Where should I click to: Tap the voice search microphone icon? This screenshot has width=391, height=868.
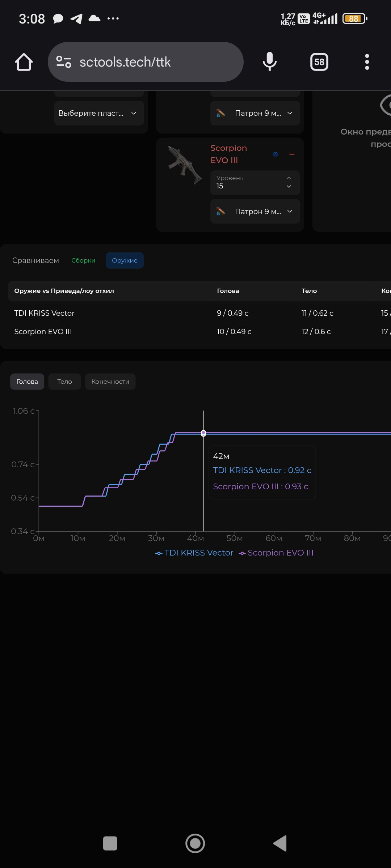[x=270, y=61]
